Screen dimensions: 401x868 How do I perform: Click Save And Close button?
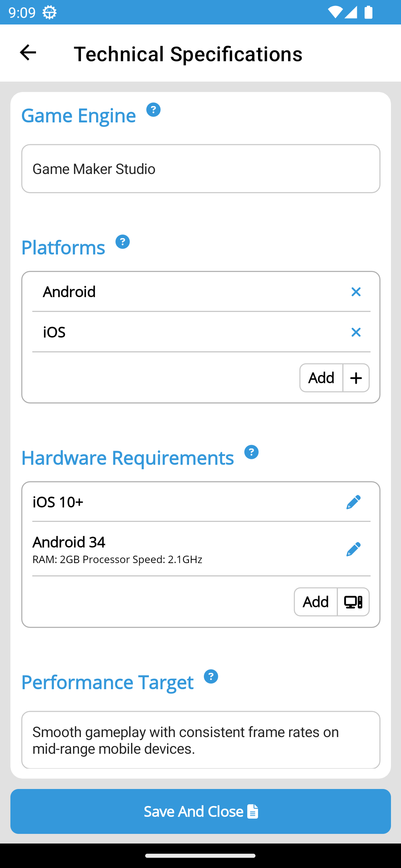click(x=200, y=811)
